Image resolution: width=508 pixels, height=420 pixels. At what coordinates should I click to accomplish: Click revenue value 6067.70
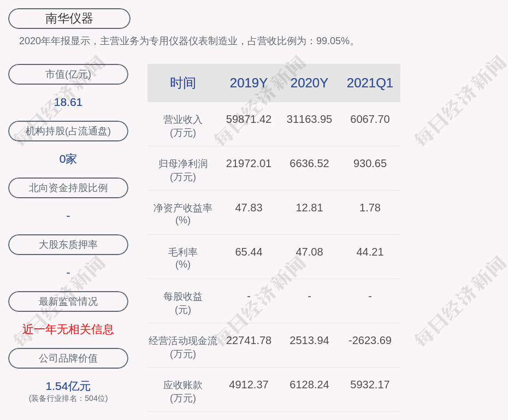tap(370, 119)
